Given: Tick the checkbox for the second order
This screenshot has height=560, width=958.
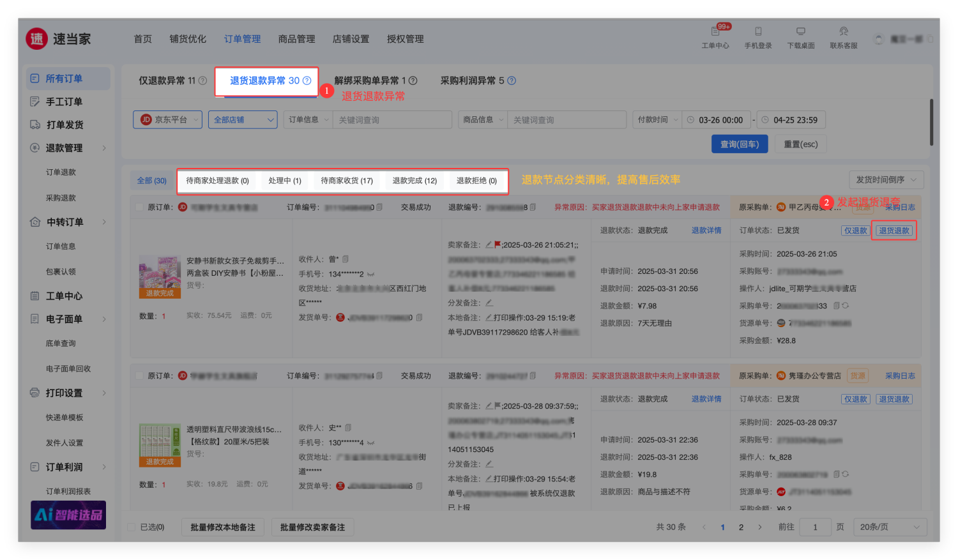Looking at the screenshot, I should 139,375.
